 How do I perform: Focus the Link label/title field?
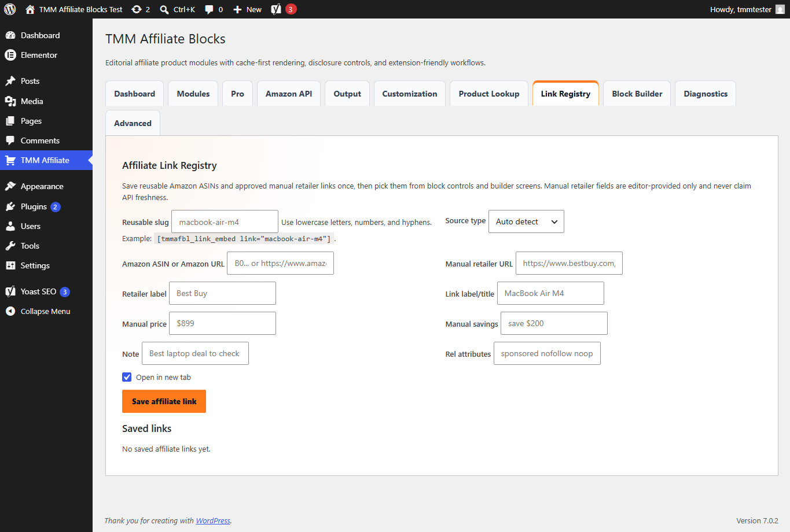tap(550, 293)
